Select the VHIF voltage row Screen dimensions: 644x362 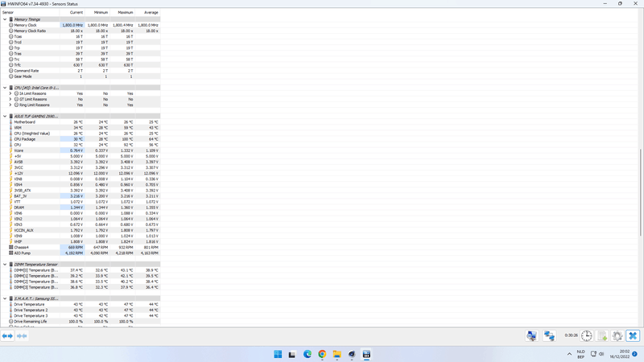click(x=80, y=242)
